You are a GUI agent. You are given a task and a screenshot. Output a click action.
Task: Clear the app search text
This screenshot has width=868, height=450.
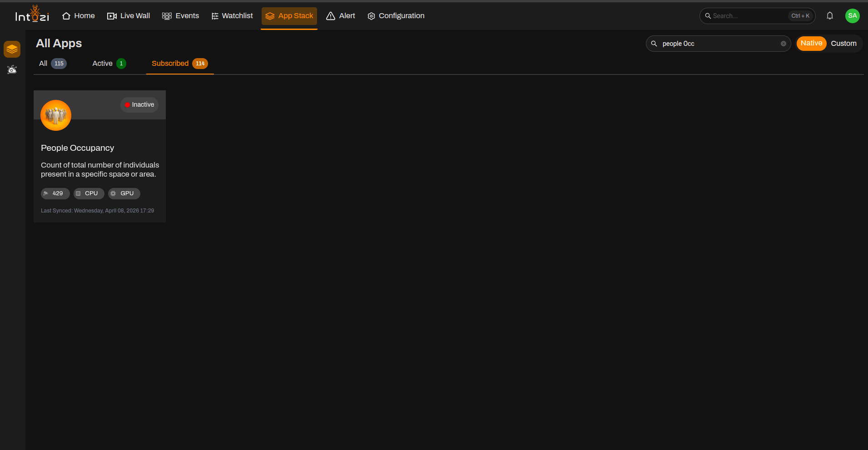[x=784, y=44]
